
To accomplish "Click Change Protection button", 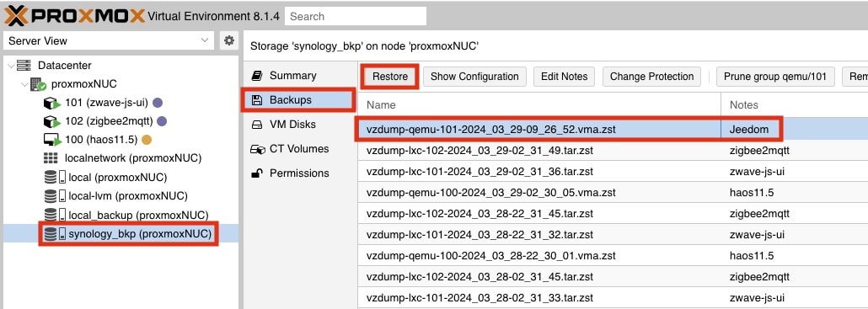I will (651, 77).
